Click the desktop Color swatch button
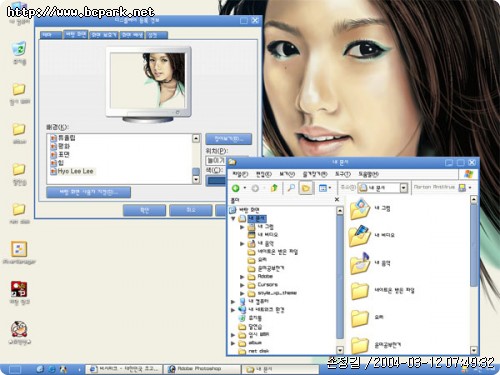Screen dimensions: 500x375 (216, 180)
